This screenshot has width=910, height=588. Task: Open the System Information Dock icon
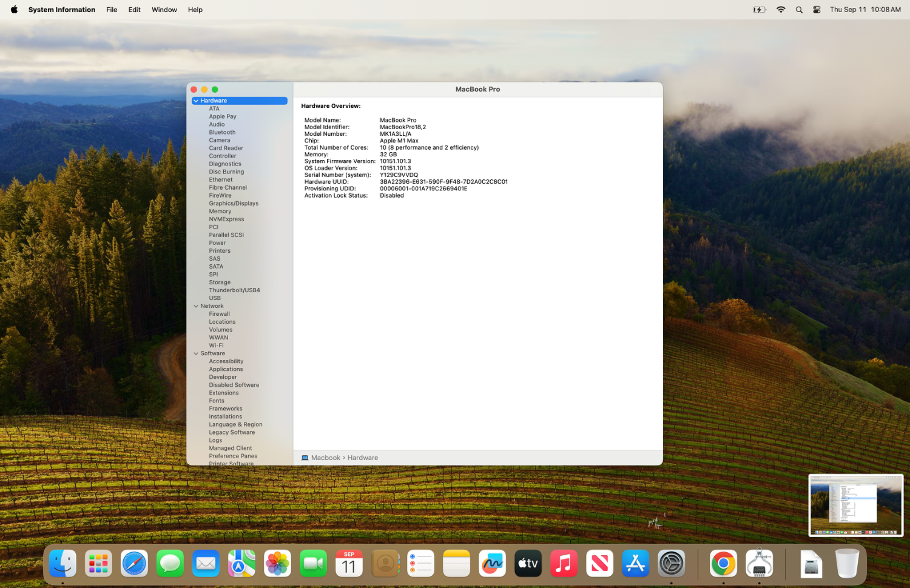point(759,564)
